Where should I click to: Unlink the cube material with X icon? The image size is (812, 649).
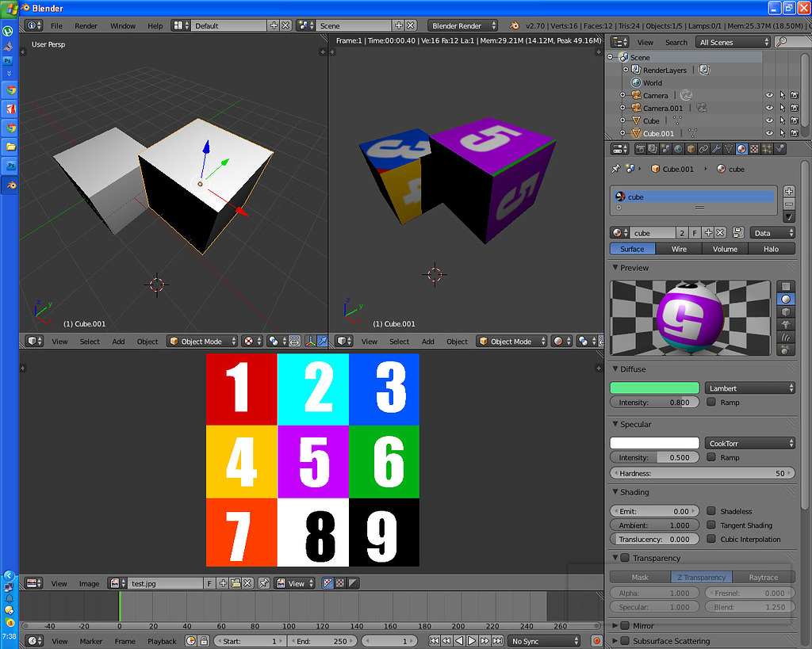(x=720, y=233)
